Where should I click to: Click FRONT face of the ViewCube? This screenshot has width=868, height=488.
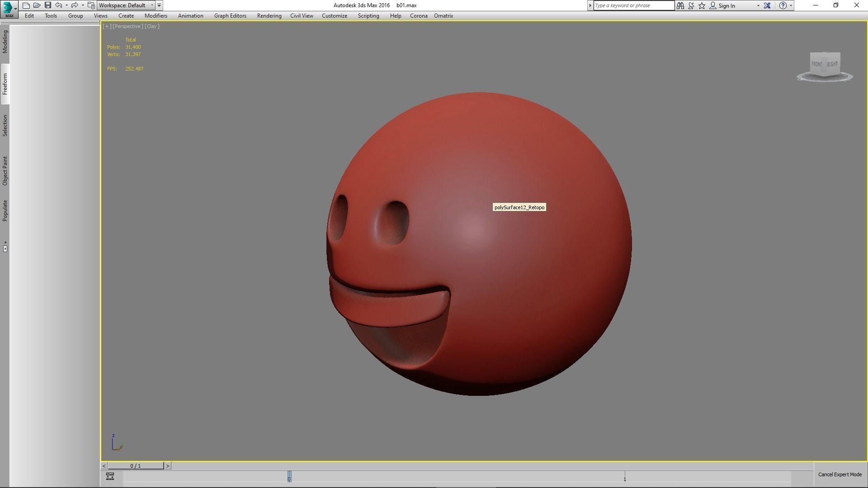click(816, 64)
